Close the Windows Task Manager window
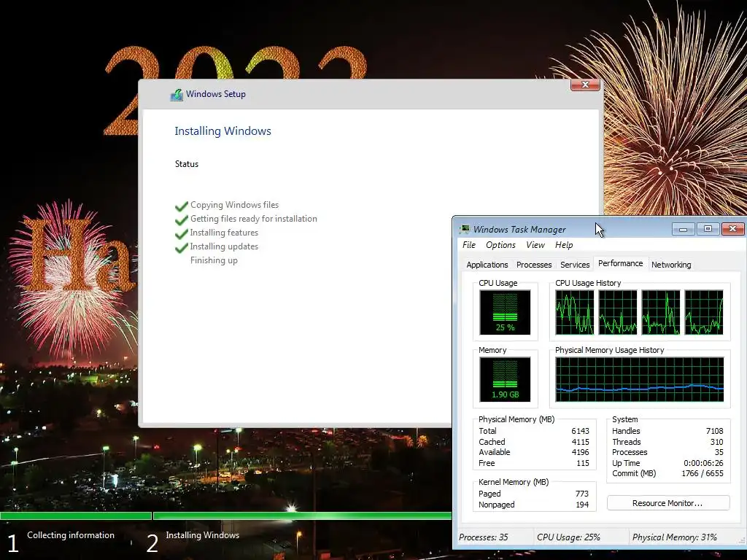747x560 pixels. pyautogui.click(x=732, y=229)
